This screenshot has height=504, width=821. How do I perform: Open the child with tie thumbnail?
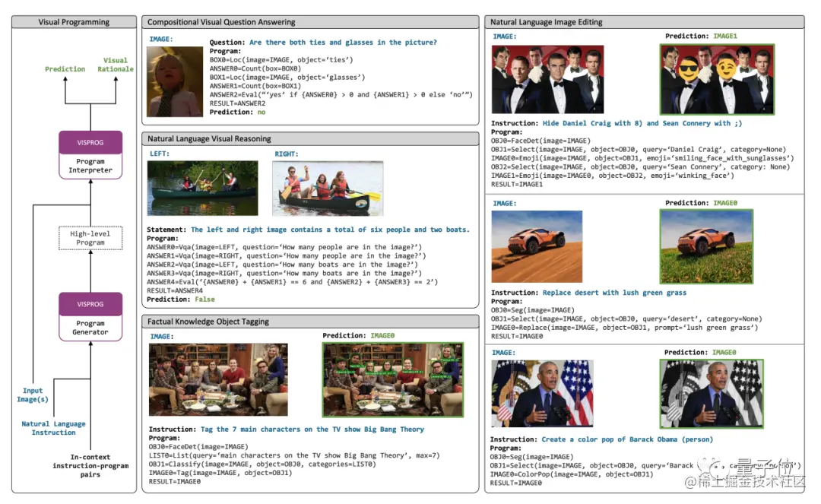tap(175, 81)
